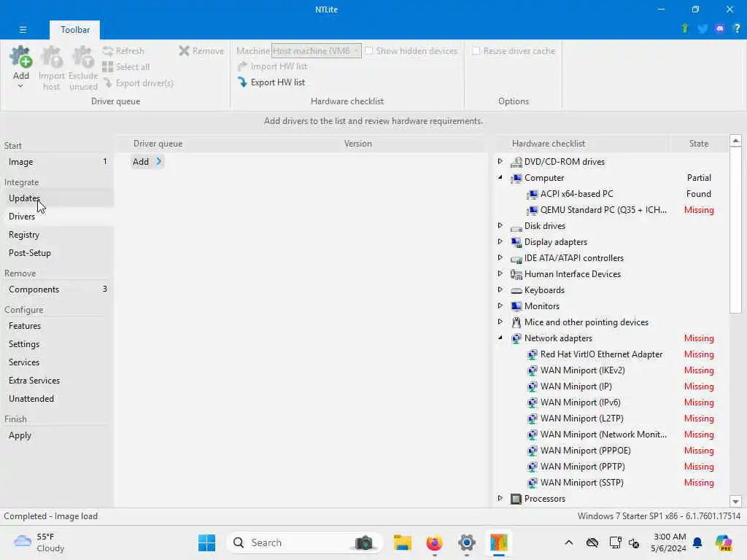Enable Show hidden devices checkbox
The width and height of the screenshot is (747, 560).
click(x=368, y=50)
